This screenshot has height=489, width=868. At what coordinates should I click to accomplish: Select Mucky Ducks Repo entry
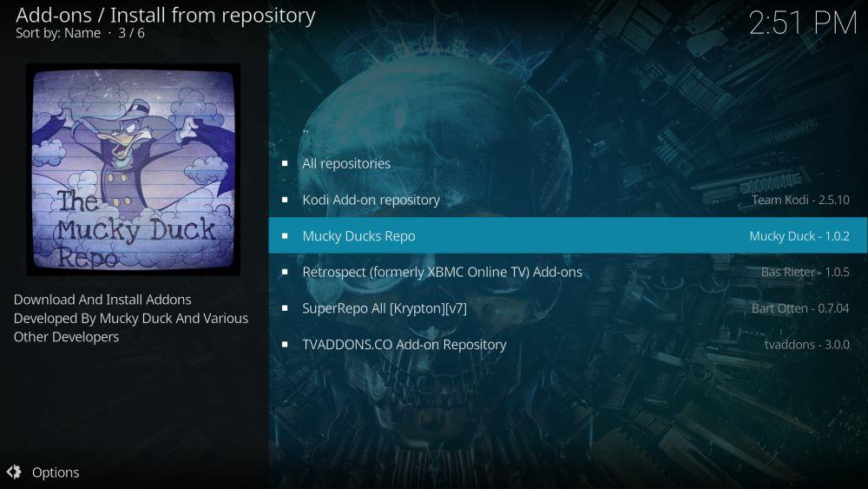568,236
